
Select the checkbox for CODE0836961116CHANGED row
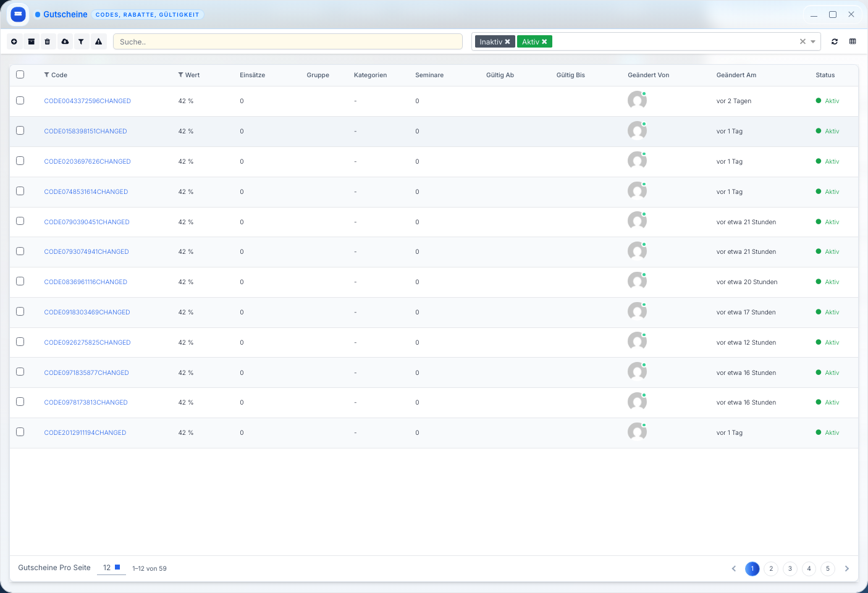point(20,282)
